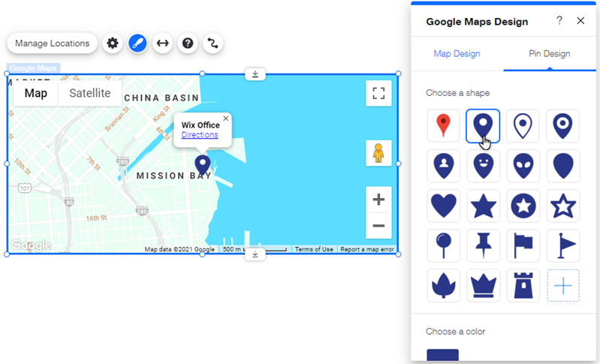Click the map pin marker at Mission Bay

(x=203, y=166)
